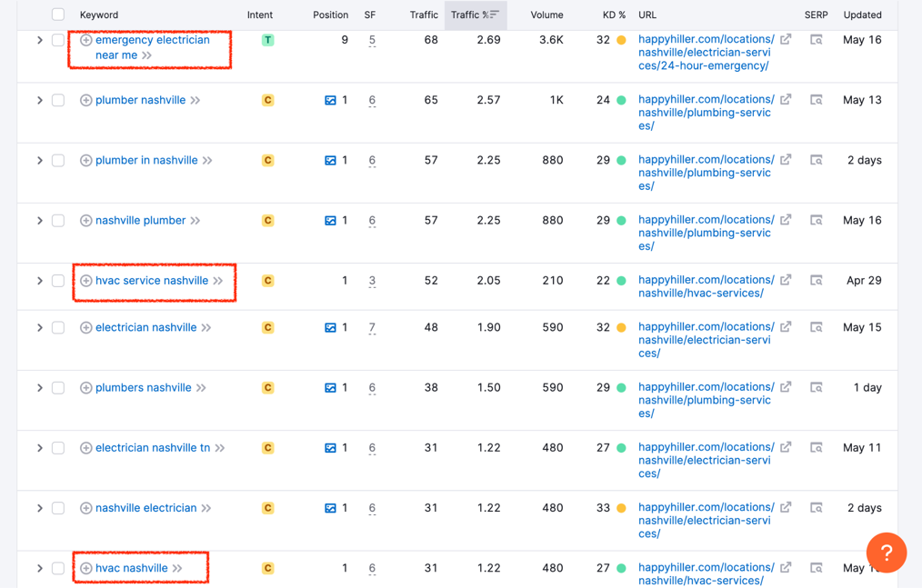Toggle the select-all checkbox in header
Image resolution: width=922 pixels, height=588 pixels.
(x=57, y=15)
